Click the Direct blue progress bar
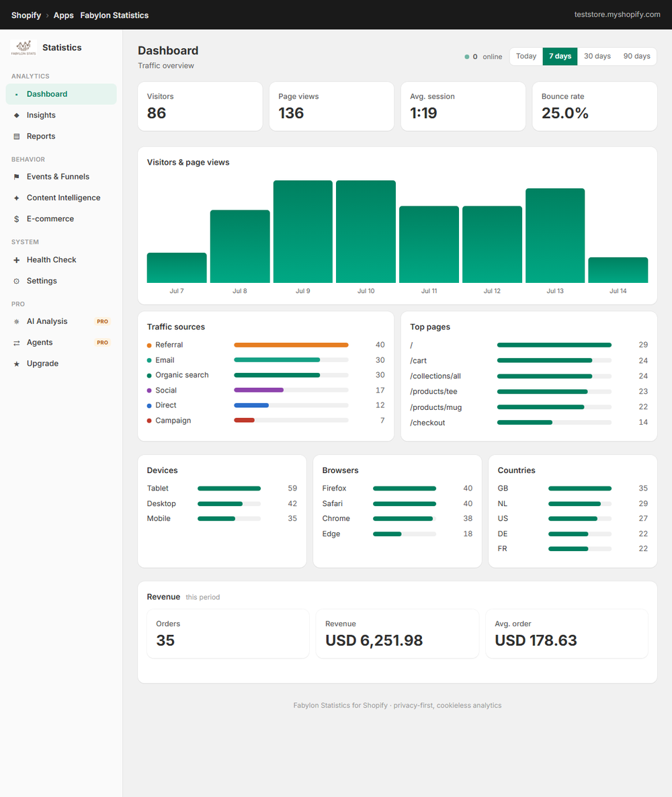The width and height of the screenshot is (672, 797). pyautogui.click(x=251, y=406)
